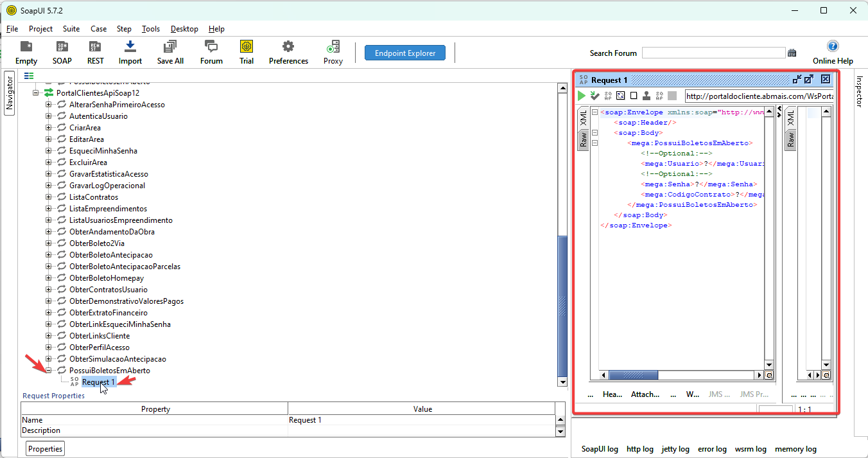
Task: Click the Name property value cell
Action: coord(421,420)
